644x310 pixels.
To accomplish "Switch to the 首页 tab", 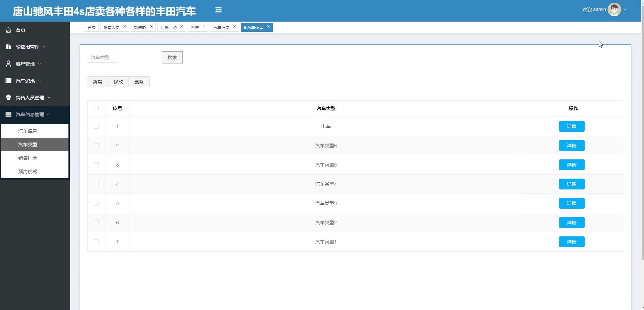I will tap(92, 27).
